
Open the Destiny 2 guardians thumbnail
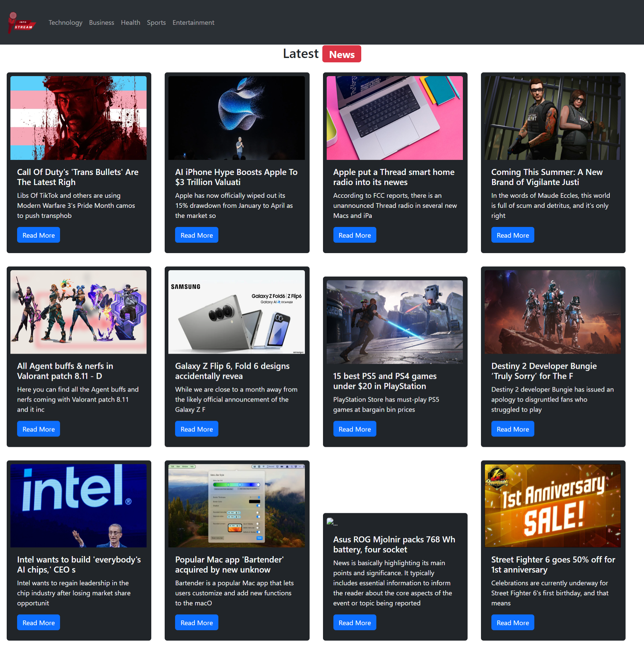(553, 312)
